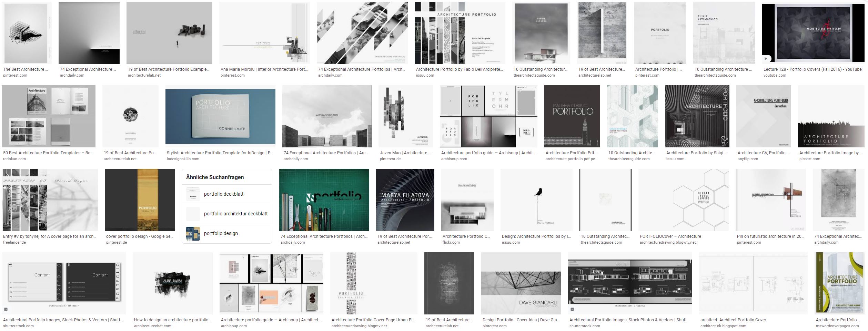
Task: Open the Greg Whitney hexagonal pattern thumbnail
Action: (632, 116)
